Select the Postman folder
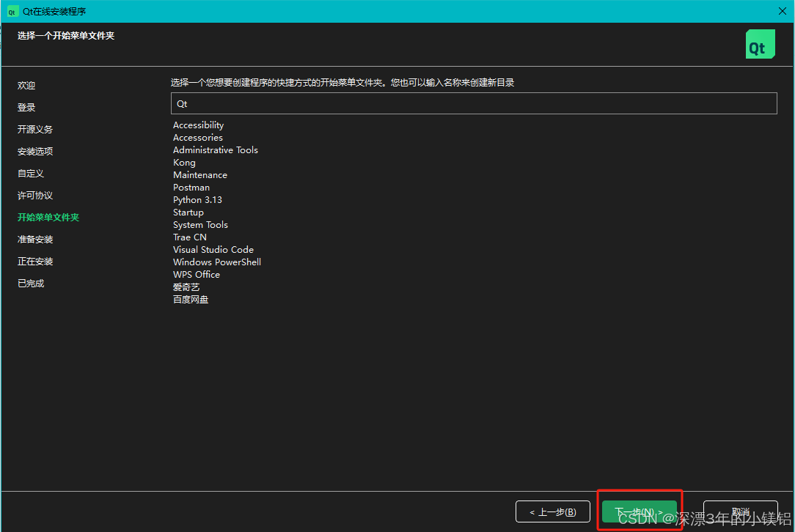This screenshot has width=795, height=532. [191, 188]
